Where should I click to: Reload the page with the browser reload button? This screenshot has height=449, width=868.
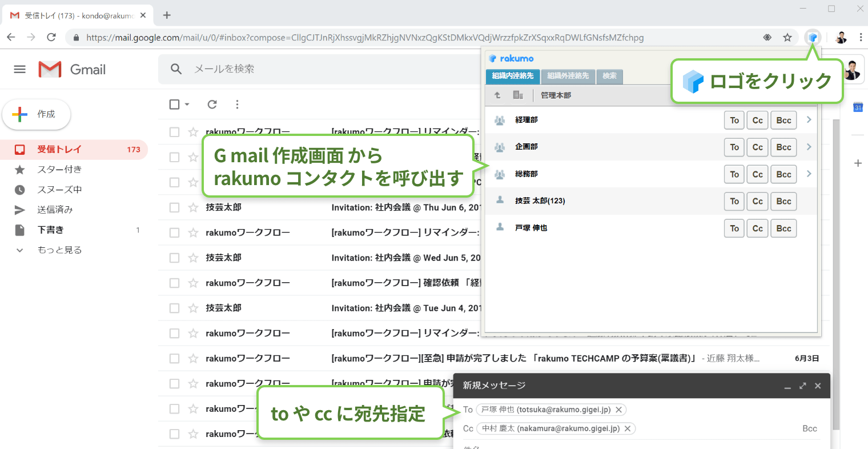51,38
